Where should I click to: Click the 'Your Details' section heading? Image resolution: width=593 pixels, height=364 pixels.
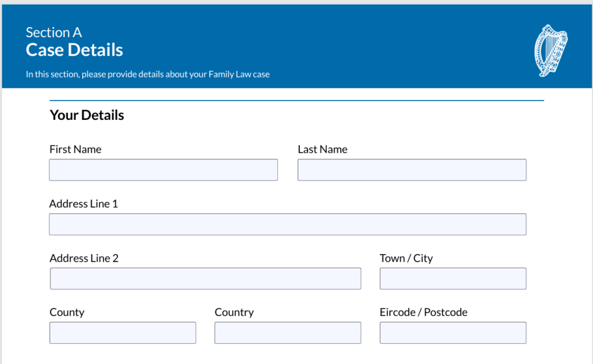[x=87, y=115]
